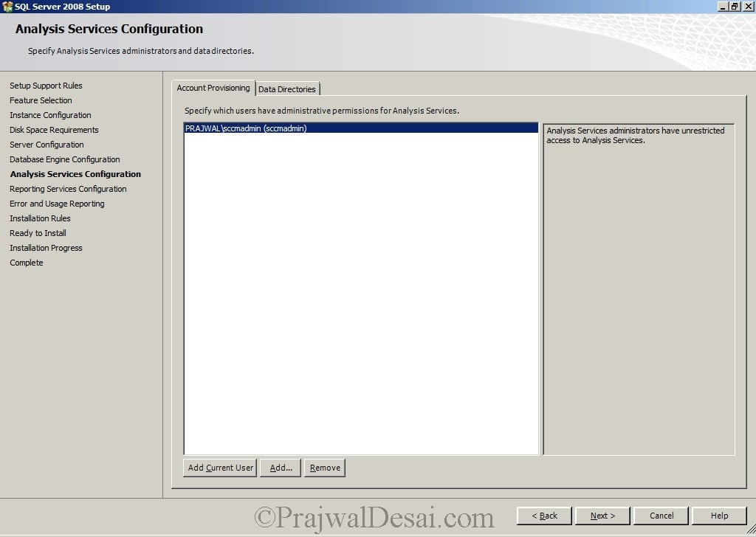Cancel the SQL Server setup
Viewport: 756px width, 537px height.
[661, 516]
